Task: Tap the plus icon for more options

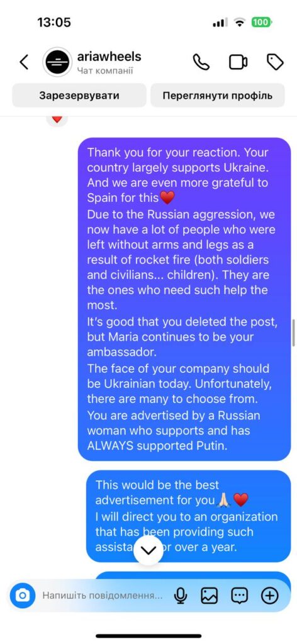Action: 270,595
